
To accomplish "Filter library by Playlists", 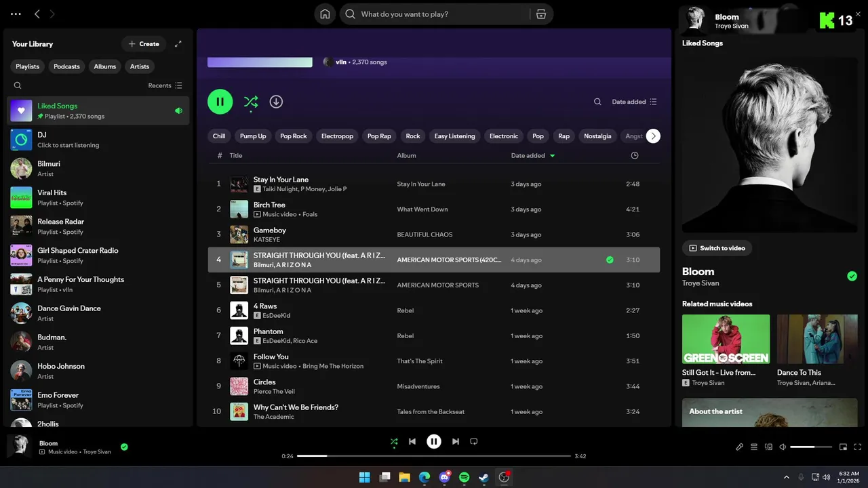I will click(x=28, y=66).
